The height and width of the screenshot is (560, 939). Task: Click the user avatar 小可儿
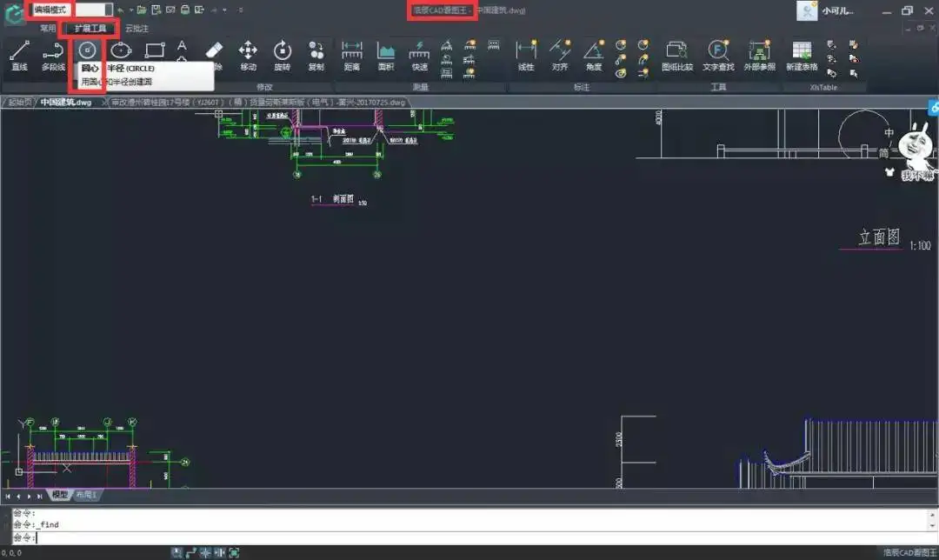pyautogui.click(x=807, y=10)
